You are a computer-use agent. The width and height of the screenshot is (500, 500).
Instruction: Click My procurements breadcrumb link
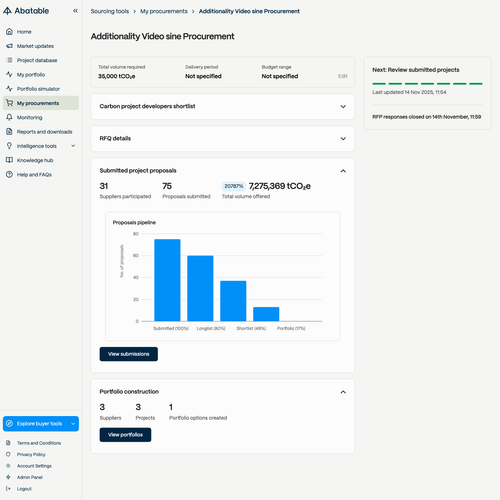[x=164, y=11]
